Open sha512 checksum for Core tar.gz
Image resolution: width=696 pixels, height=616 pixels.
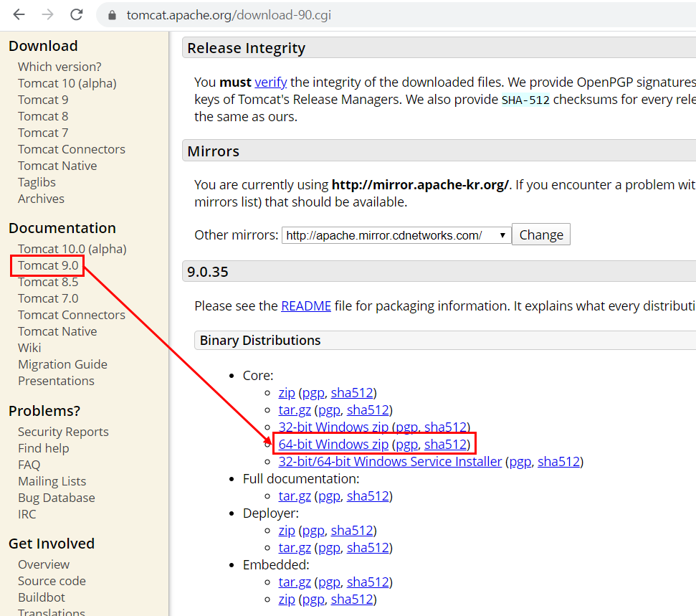click(368, 410)
